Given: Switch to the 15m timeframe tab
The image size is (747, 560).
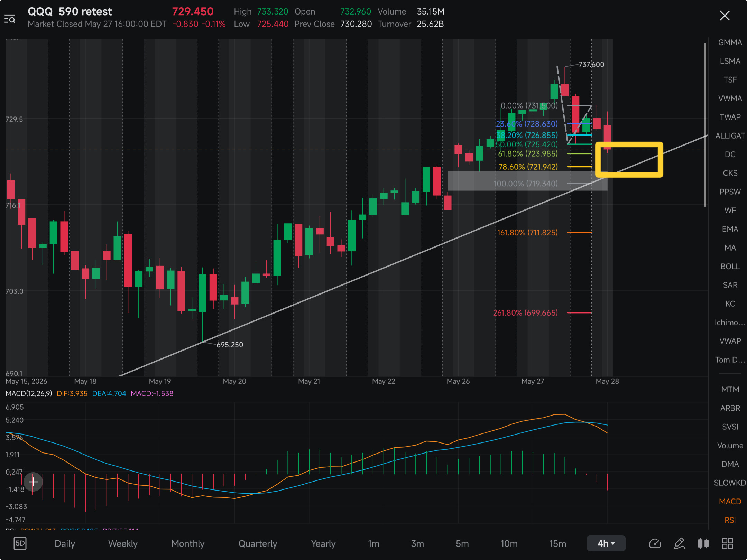Looking at the screenshot, I should point(557,543).
